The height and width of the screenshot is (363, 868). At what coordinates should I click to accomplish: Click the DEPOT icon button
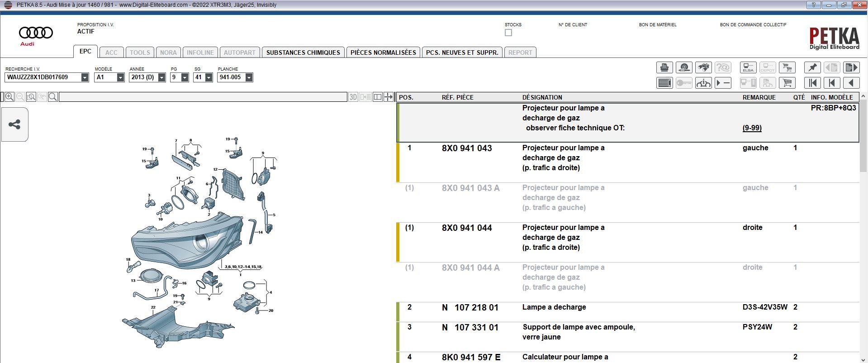tap(768, 67)
